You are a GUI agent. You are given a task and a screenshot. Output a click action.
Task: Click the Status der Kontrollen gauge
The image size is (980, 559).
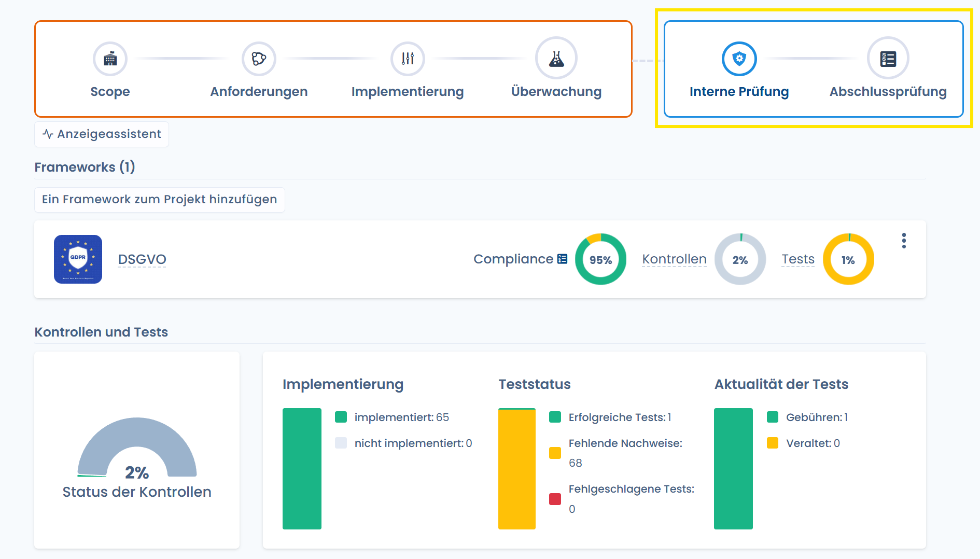click(x=137, y=447)
